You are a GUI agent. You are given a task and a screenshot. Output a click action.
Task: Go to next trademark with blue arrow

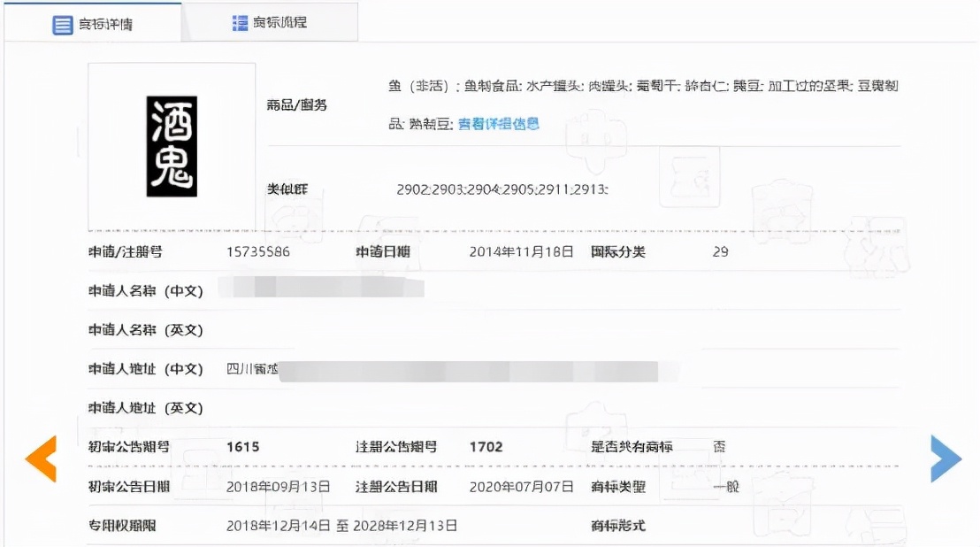coord(946,458)
